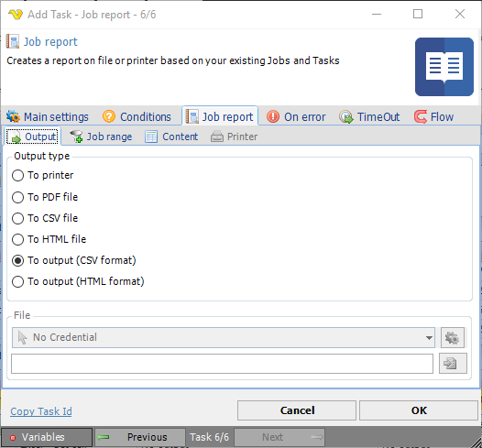Click the credential settings gear icon
482x448 pixels.
pos(452,337)
